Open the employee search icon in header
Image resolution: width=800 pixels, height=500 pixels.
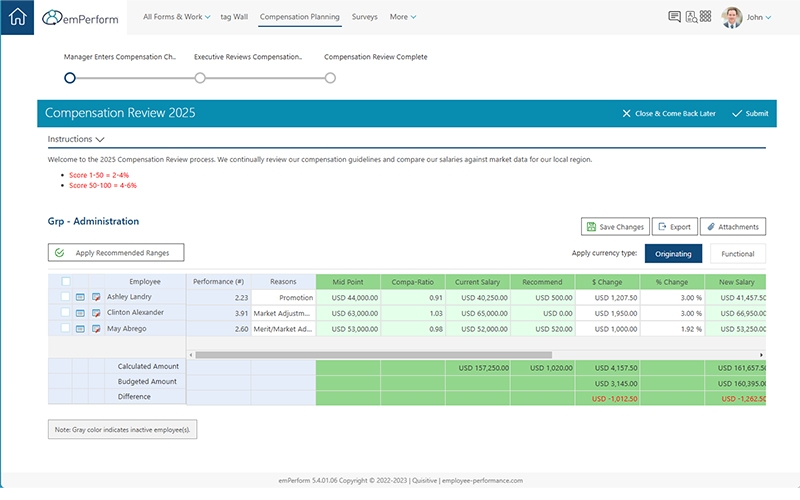point(690,17)
